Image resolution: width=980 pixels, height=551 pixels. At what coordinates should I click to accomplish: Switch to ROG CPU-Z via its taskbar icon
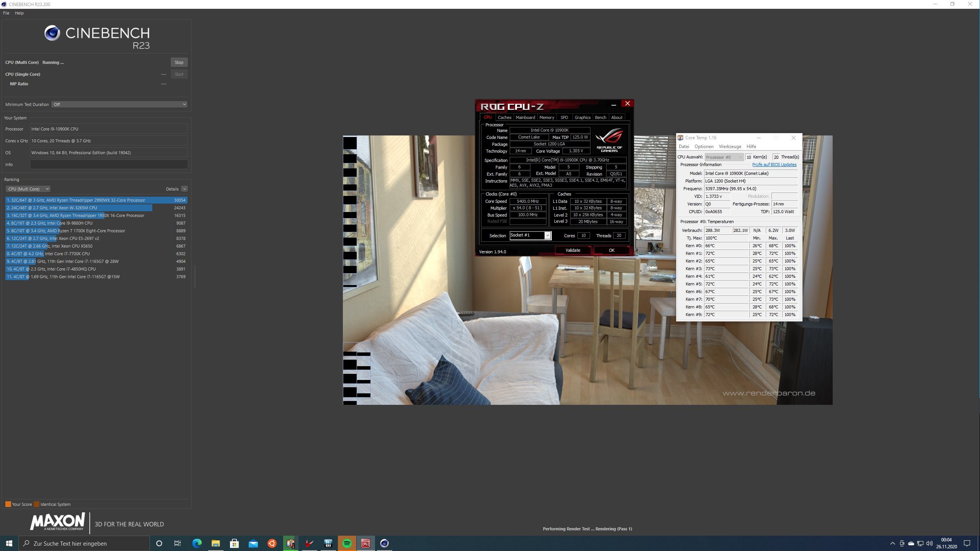365,543
